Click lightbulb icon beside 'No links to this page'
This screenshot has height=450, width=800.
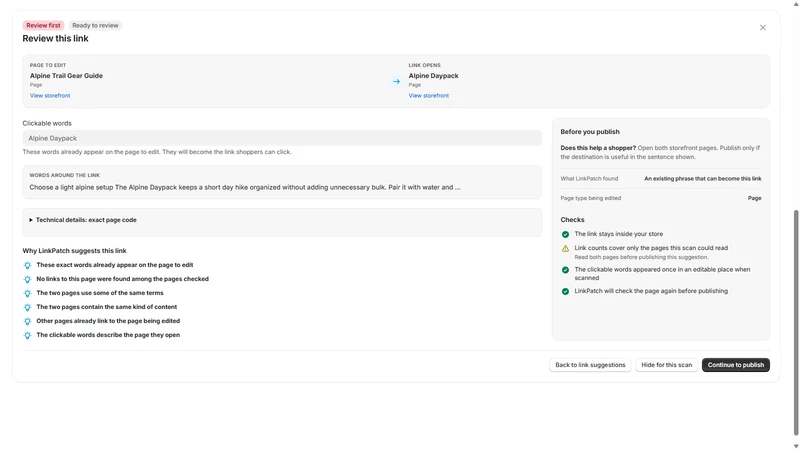[28, 279]
